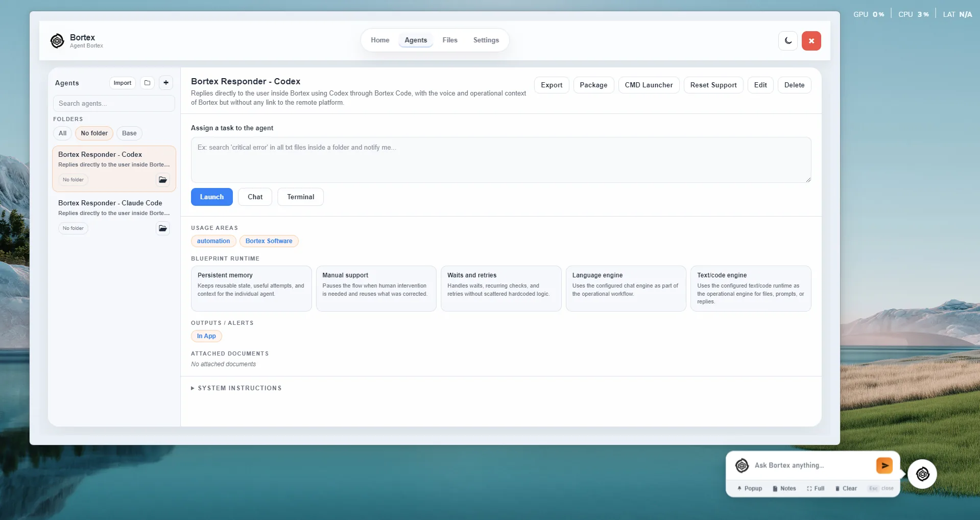Click the Bortex logo icon in header
The width and height of the screenshot is (980, 520).
[x=57, y=41]
